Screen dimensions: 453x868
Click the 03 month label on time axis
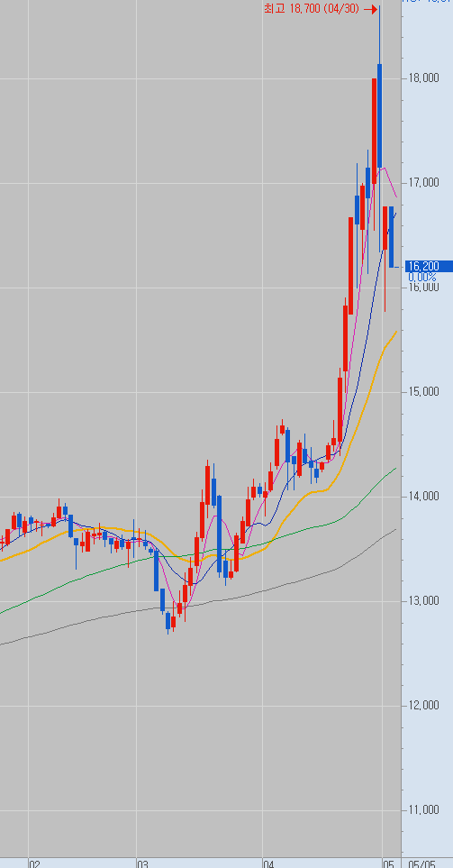(142, 863)
